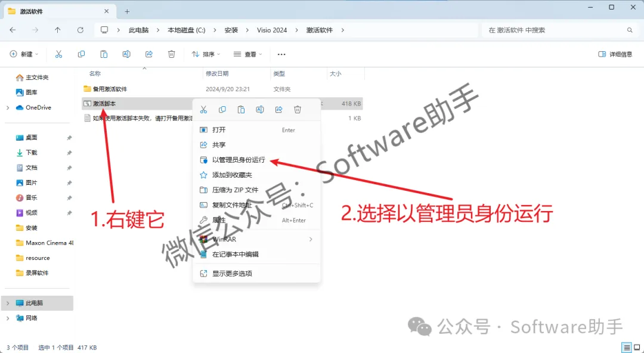Viewport: 644px width, 353px height.
Task: Switch to large thumbnails view icon
Action: pos(637,348)
